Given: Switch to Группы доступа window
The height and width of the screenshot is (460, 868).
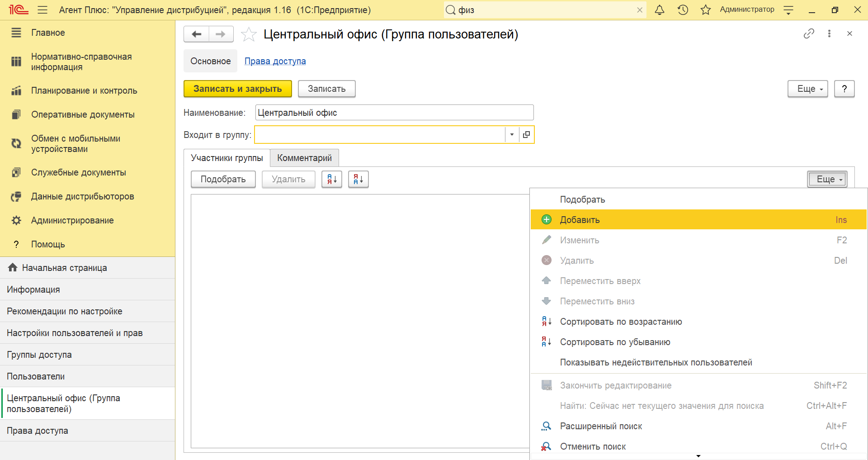Looking at the screenshot, I should click(x=87, y=355).
